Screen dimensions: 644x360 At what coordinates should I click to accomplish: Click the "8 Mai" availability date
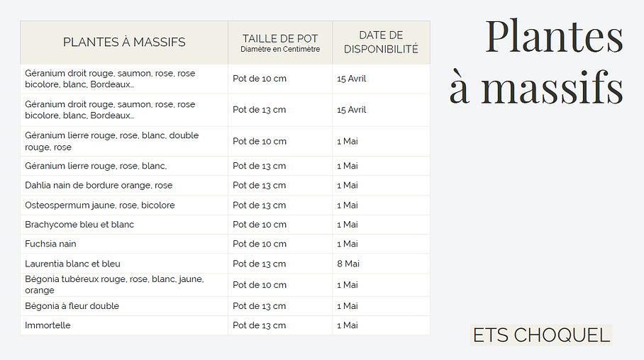tap(348, 264)
